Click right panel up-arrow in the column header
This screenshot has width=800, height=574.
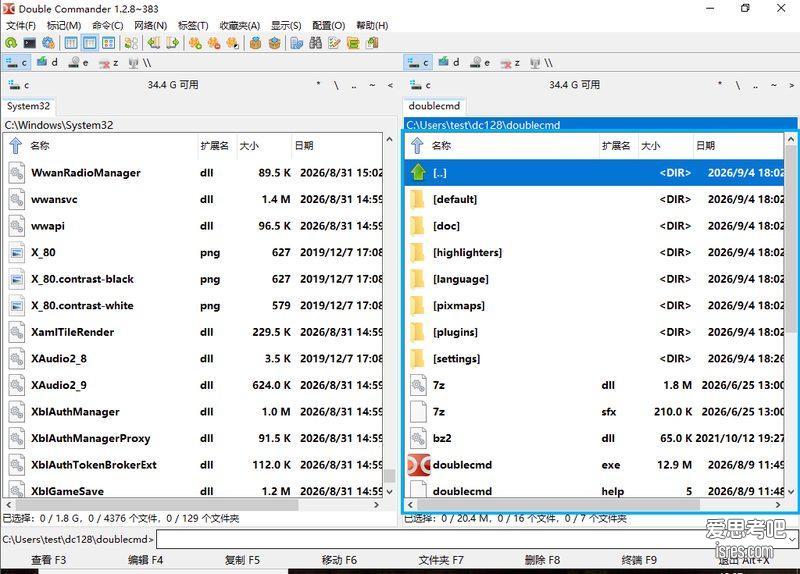click(x=417, y=146)
